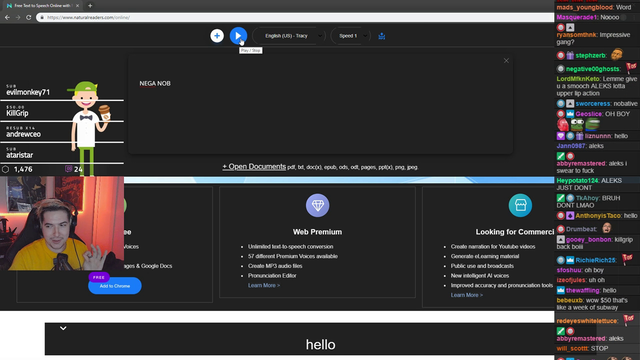Image resolution: width=640 pixels, height=360 pixels.
Task: Click the browser back arrow
Action: tap(7, 18)
